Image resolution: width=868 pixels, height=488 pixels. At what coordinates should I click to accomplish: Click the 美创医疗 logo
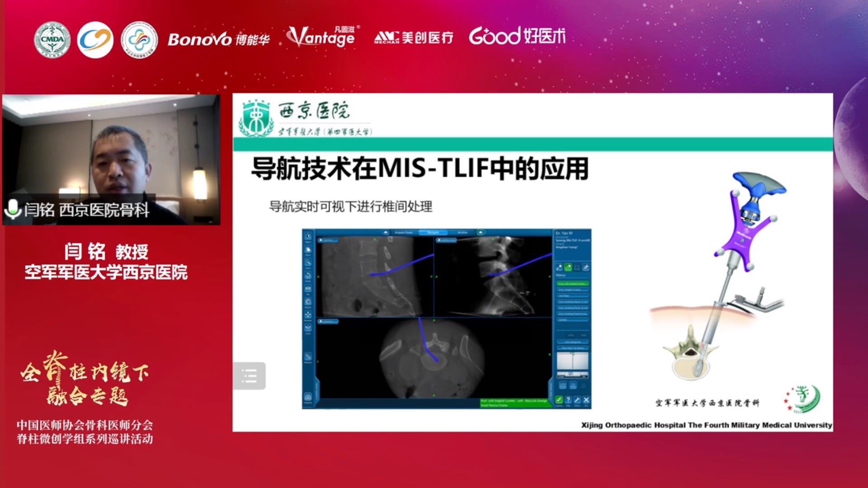pyautogui.click(x=414, y=38)
